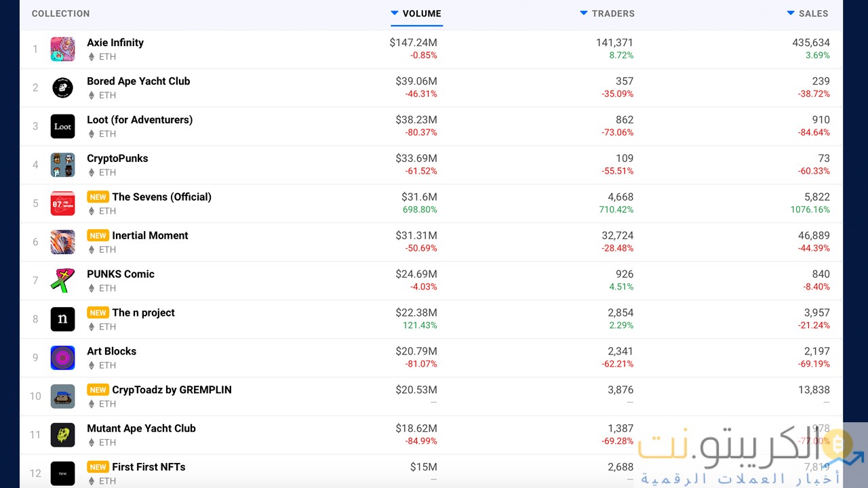Select the Art Blocks circular icon
868x488 pixels.
pyautogui.click(x=62, y=358)
